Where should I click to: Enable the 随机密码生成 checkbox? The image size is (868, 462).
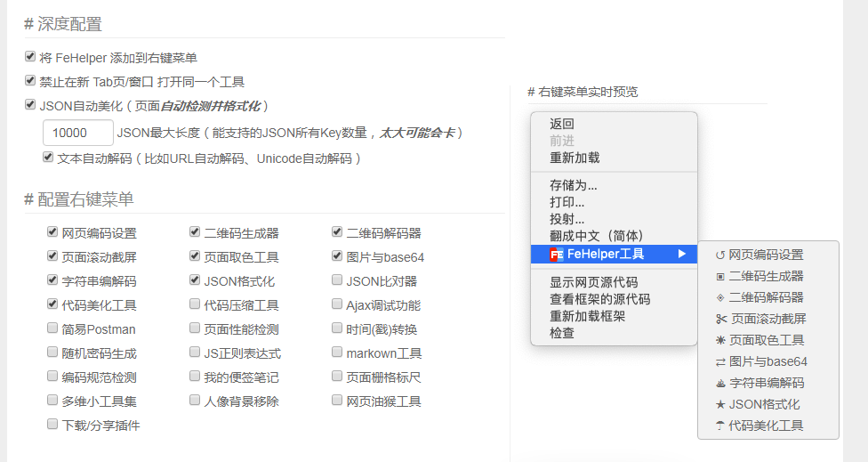coord(52,352)
